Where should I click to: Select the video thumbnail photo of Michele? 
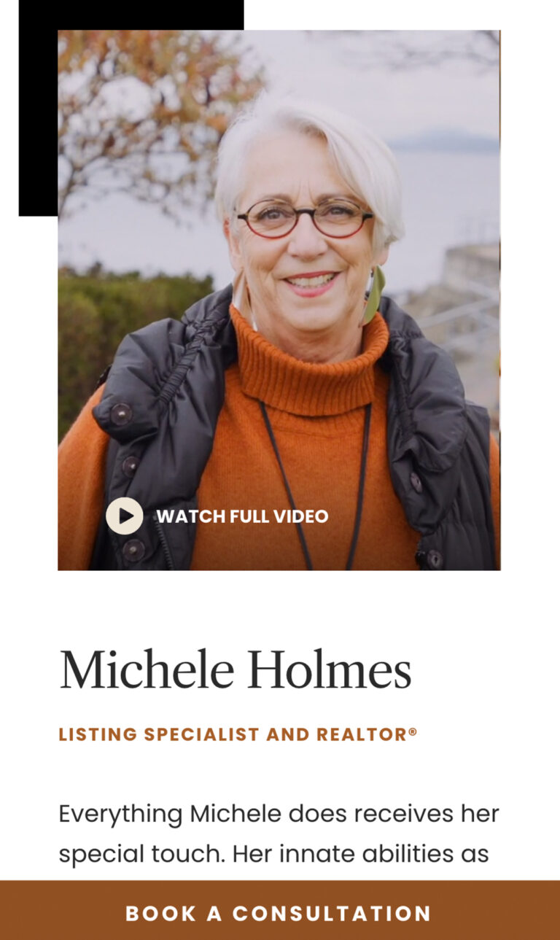[x=279, y=300]
